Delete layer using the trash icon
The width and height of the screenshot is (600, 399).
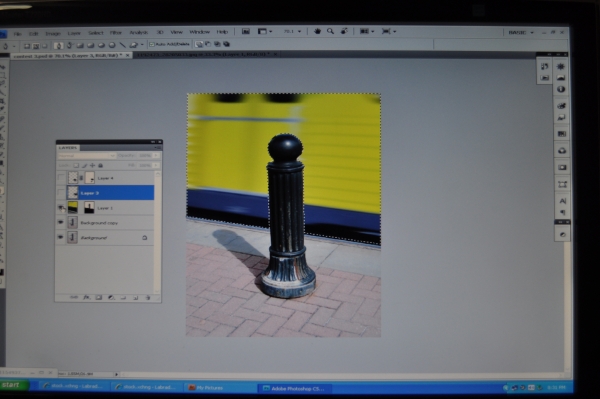(x=148, y=297)
